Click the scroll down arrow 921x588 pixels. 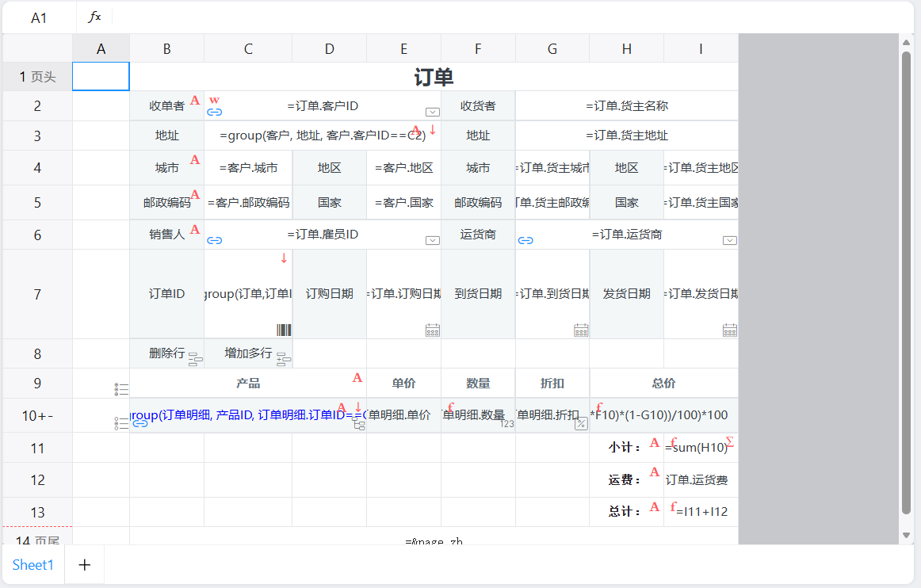tap(906, 535)
